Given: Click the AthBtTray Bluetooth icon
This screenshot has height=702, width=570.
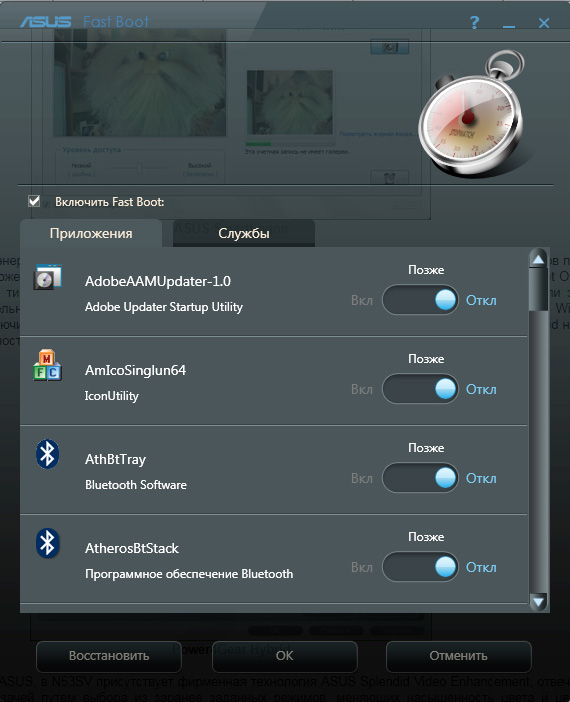Looking at the screenshot, I should (x=47, y=454).
